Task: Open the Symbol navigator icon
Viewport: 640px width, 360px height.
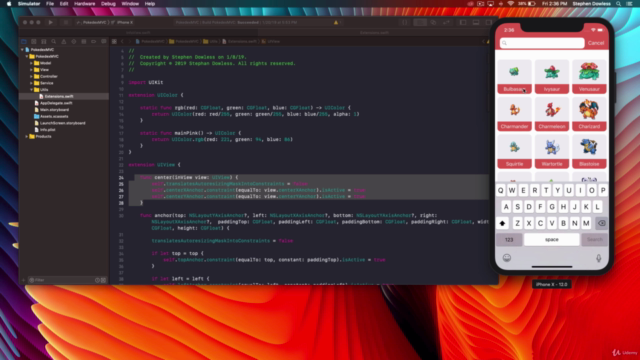Action: pos(44,41)
